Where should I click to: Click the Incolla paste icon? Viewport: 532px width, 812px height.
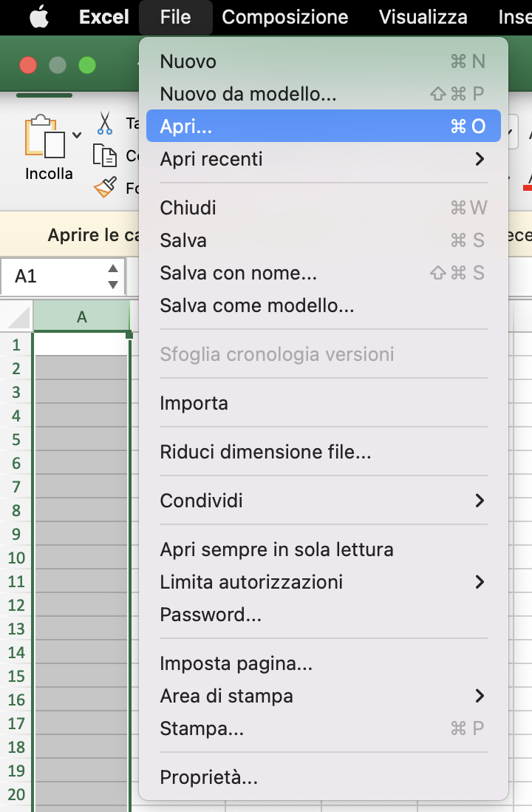coord(45,137)
